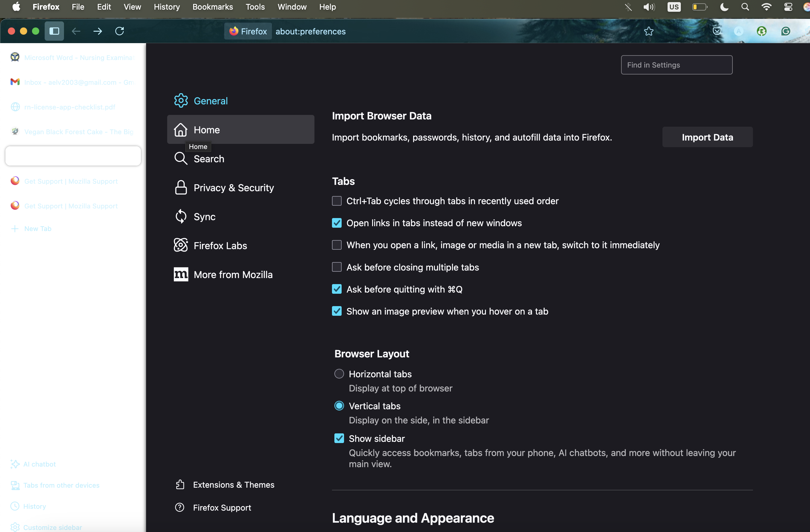Image resolution: width=810 pixels, height=532 pixels.
Task: Check the battery status icon
Action: pyautogui.click(x=700, y=7)
